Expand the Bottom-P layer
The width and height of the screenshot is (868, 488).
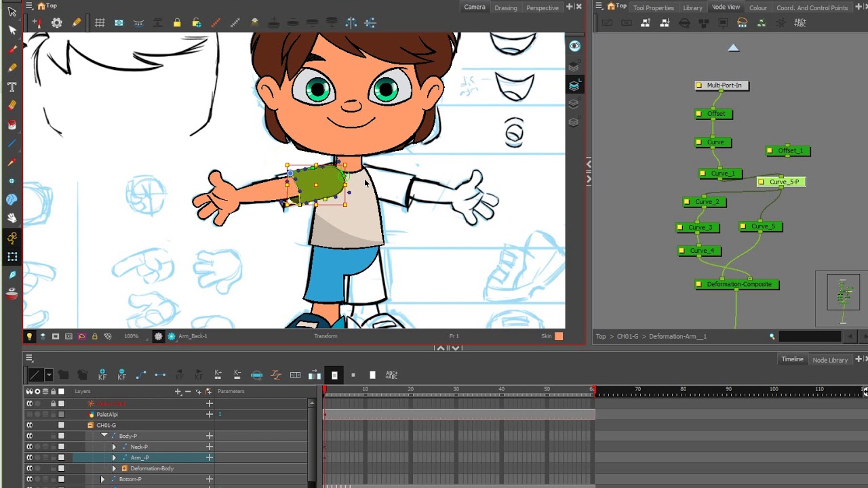102,479
